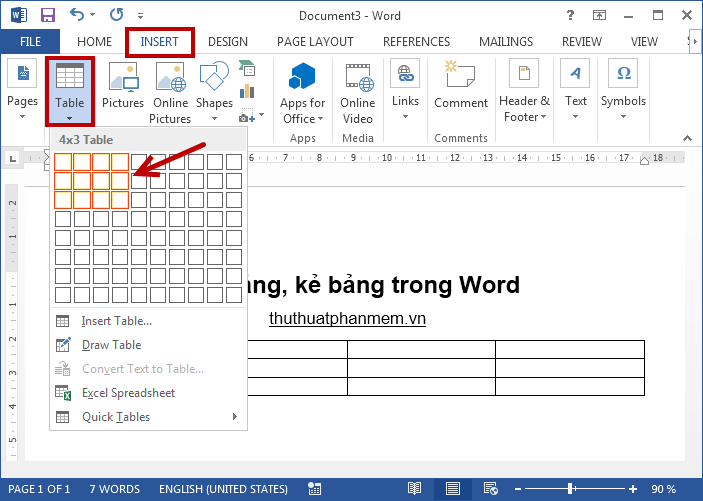Switch to Web Layout view
703x501 pixels.
490,488
